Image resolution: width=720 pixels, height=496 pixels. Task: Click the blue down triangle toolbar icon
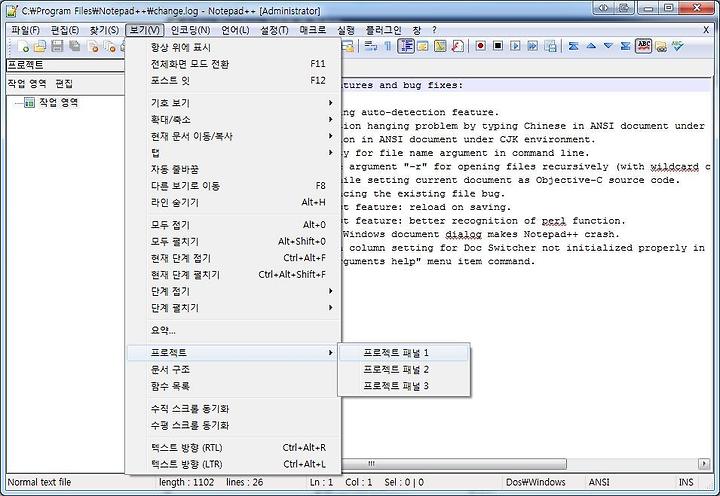(608, 46)
